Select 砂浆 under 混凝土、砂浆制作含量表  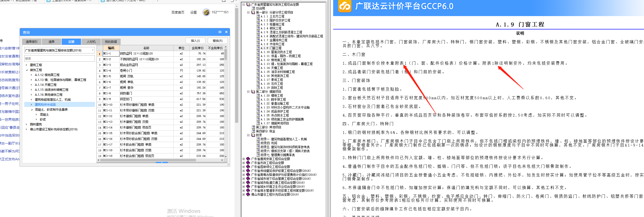point(43,120)
